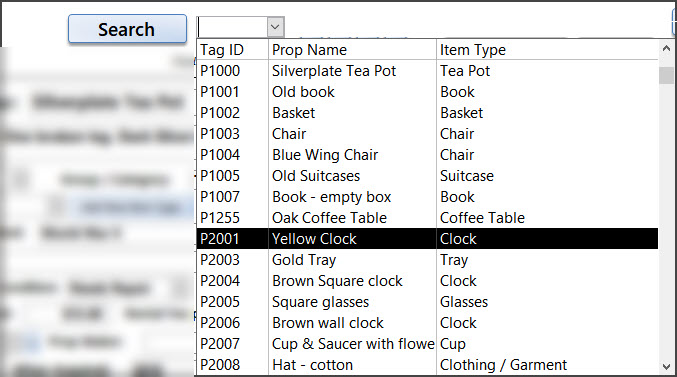Choose the Old Suitcases entry
Screen dimensions: 677x377
(427, 176)
